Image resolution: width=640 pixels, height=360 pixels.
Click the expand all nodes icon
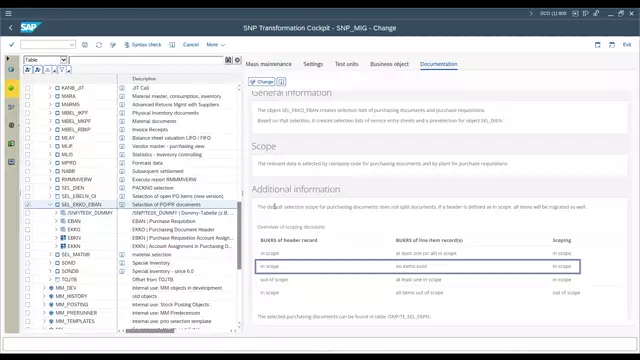coord(28,70)
